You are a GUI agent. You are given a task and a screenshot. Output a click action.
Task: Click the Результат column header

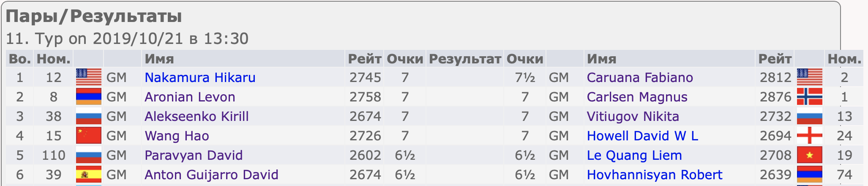coord(465,59)
